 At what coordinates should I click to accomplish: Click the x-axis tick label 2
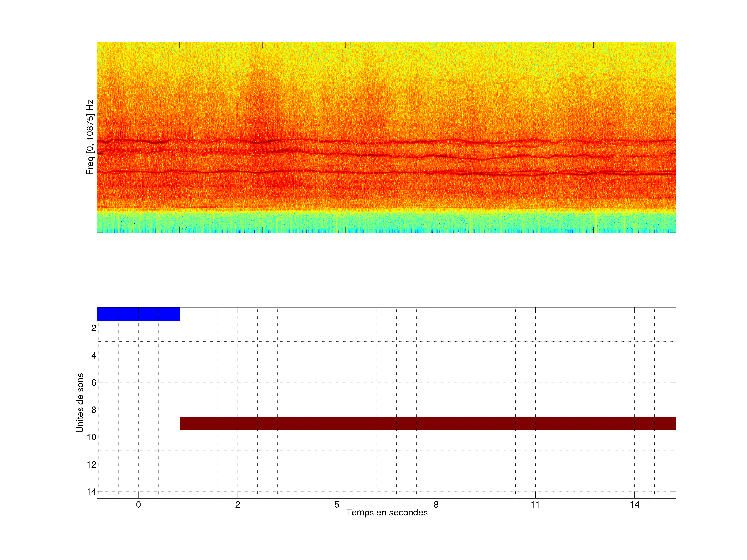(x=237, y=505)
